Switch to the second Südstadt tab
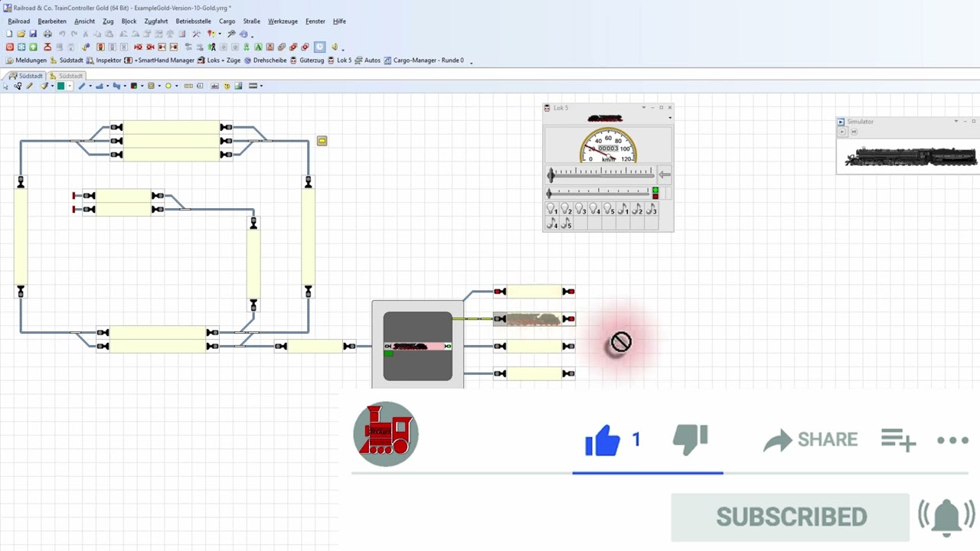The image size is (980, 551). pos(67,76)
